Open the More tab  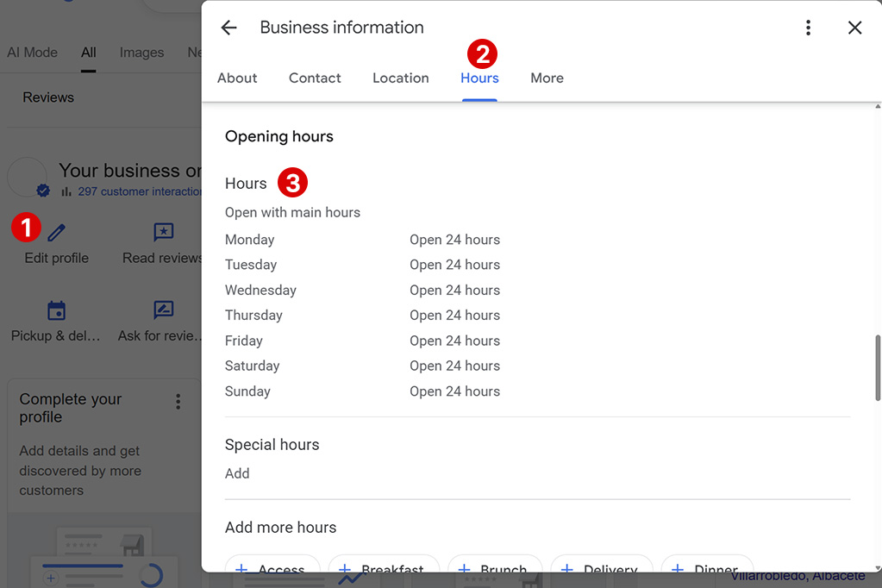coord(547,78)
